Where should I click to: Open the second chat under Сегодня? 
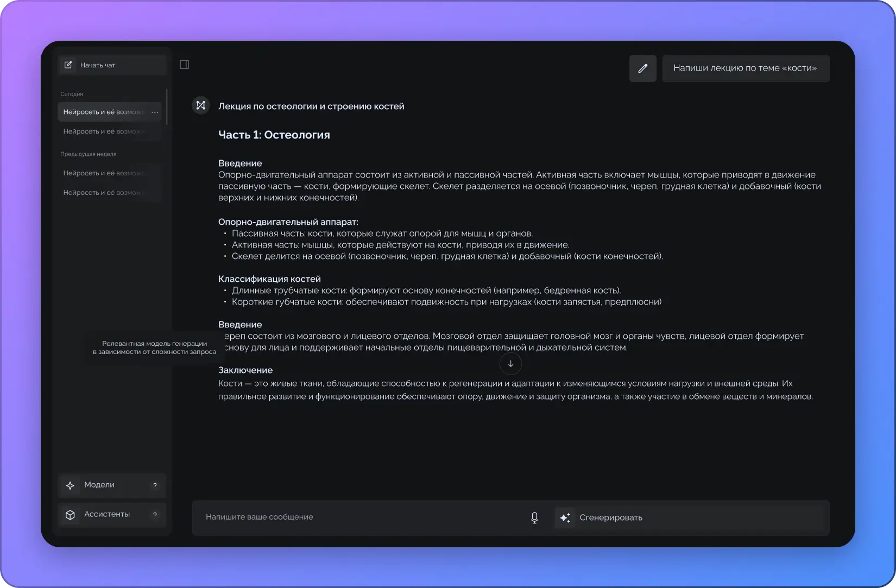tap(104, 131)
